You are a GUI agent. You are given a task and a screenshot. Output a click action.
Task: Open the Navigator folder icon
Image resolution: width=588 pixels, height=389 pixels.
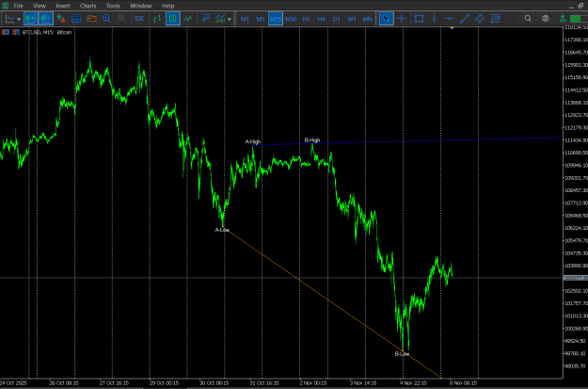(x=91, y=19)
